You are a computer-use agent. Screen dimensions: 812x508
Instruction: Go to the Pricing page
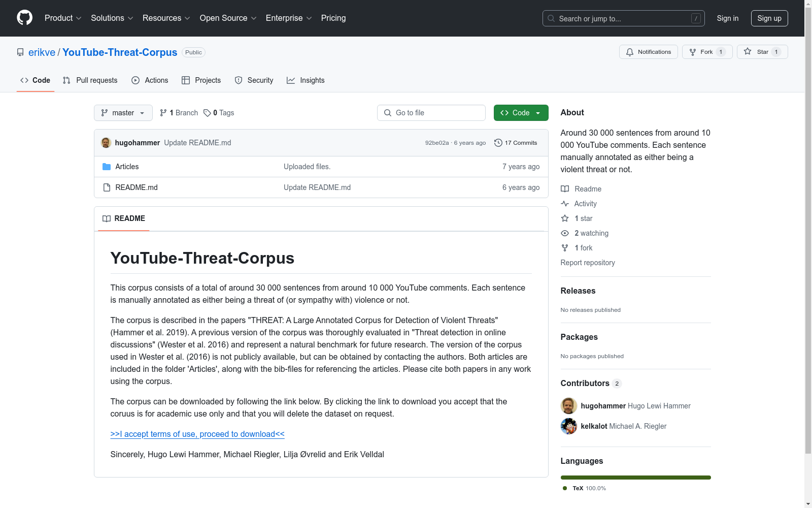click(x=333, y=18)
